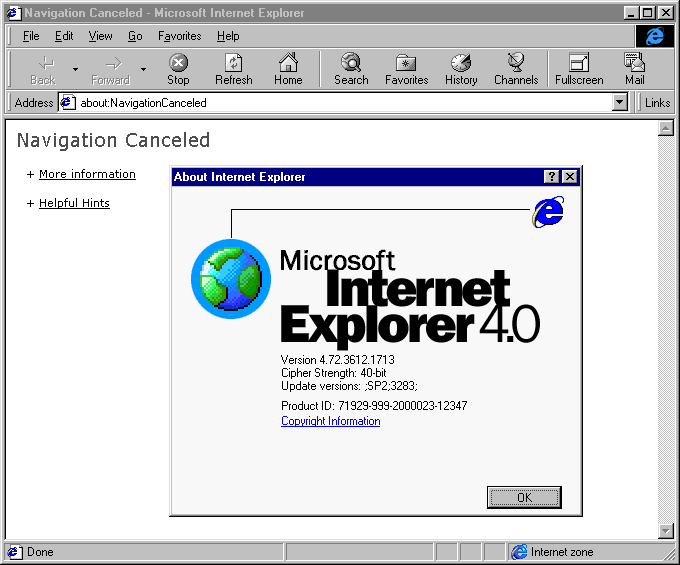The width and height of the screenshot is (680, 565).
Task: Expand the Address bar dropdown list
Action: (619, 103)
